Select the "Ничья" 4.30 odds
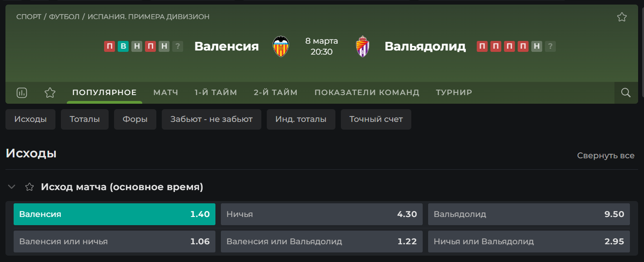Image resolution: width=644 pixels, height=262 pixels. tap(322, 214)
